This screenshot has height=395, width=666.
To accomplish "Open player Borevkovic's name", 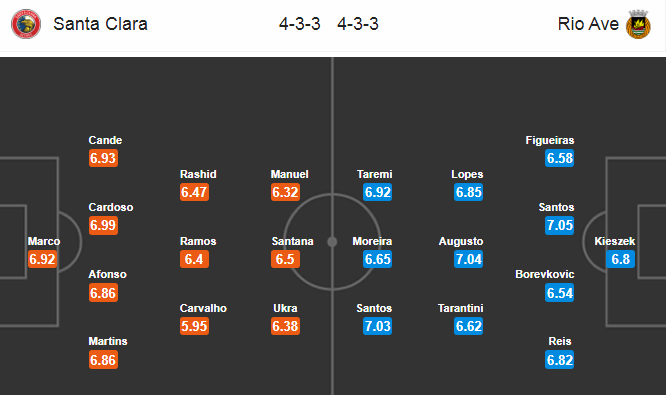I will (545, 274).
